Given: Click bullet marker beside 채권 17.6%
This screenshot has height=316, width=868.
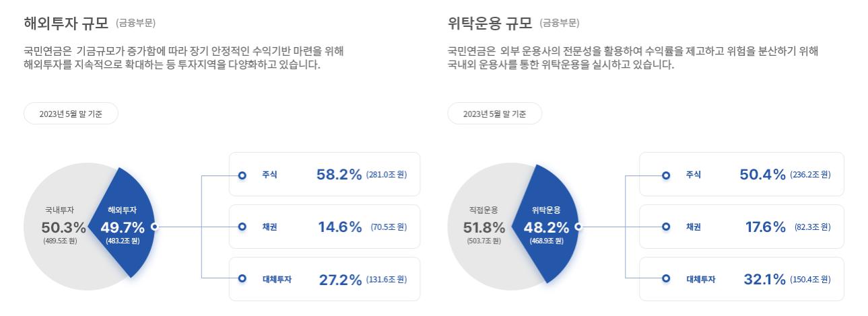Looking at the screenshot, I should (x=666, y=227).
